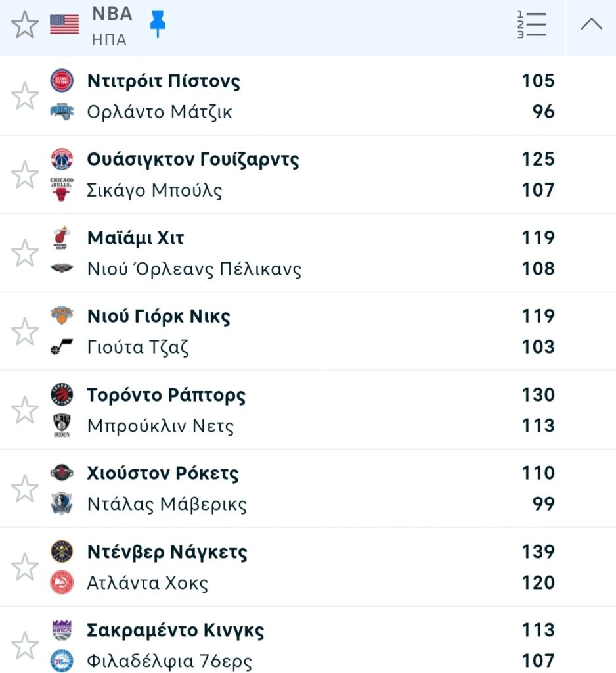Open the Ντένβερ Νάγκετς team name

coord(167,552)
